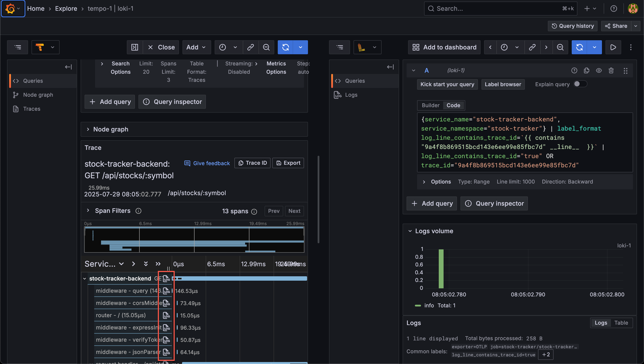This screenshot has height=364, width=644.
Task: Go to Explore in breadcrumb
Action: coord(66,9)
